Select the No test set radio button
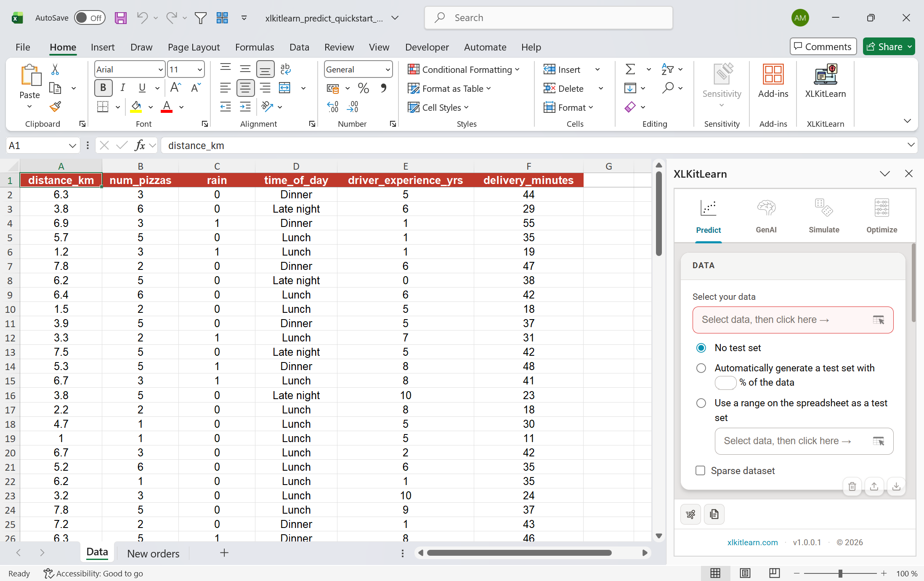Image resolution: width=924 pixels, height=581 pixels. (x=701, y=348)
